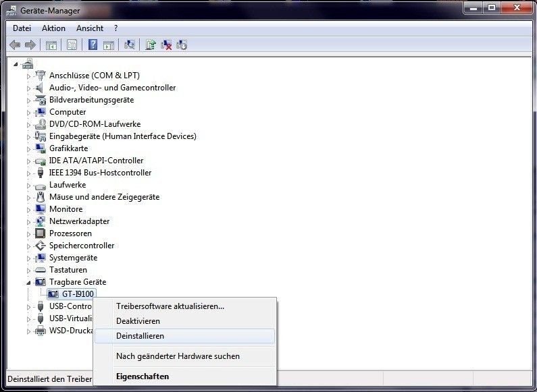Select the Speichercontroller tree label

click(82, 246)
